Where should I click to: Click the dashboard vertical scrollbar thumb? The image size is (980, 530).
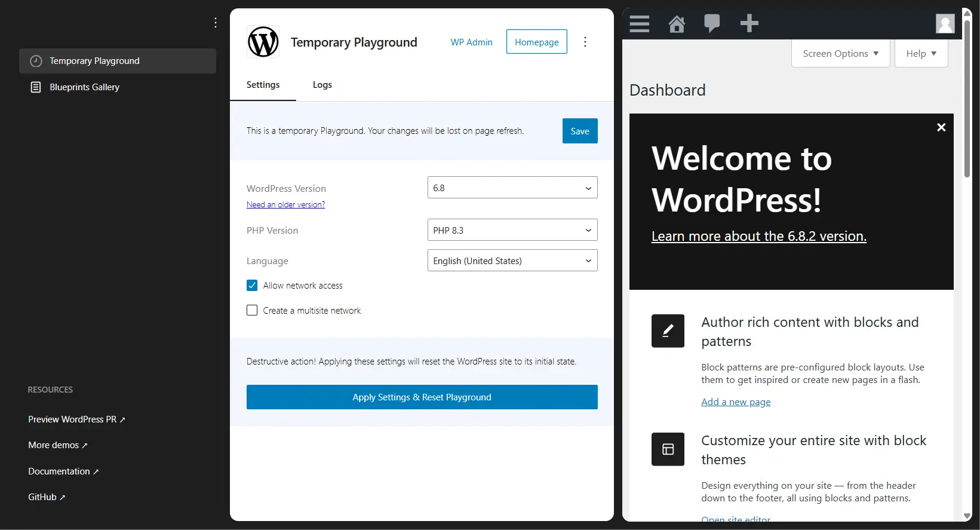pos(967,97)
